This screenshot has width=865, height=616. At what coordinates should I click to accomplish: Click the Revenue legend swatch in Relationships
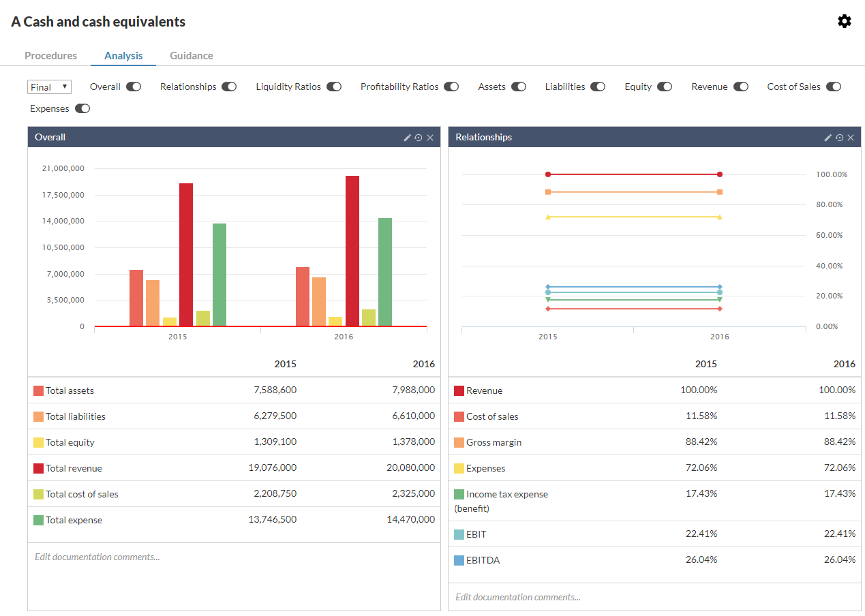coord(458,390)
